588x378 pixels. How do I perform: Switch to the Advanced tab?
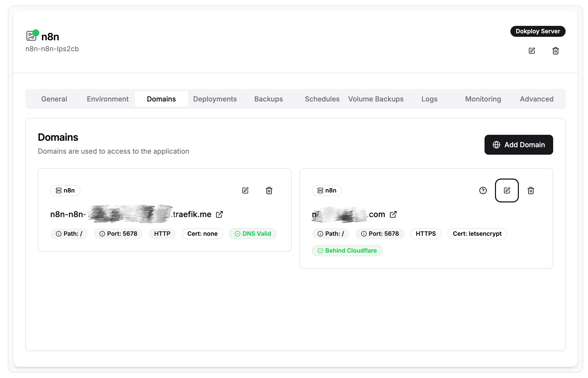[537, 99]
